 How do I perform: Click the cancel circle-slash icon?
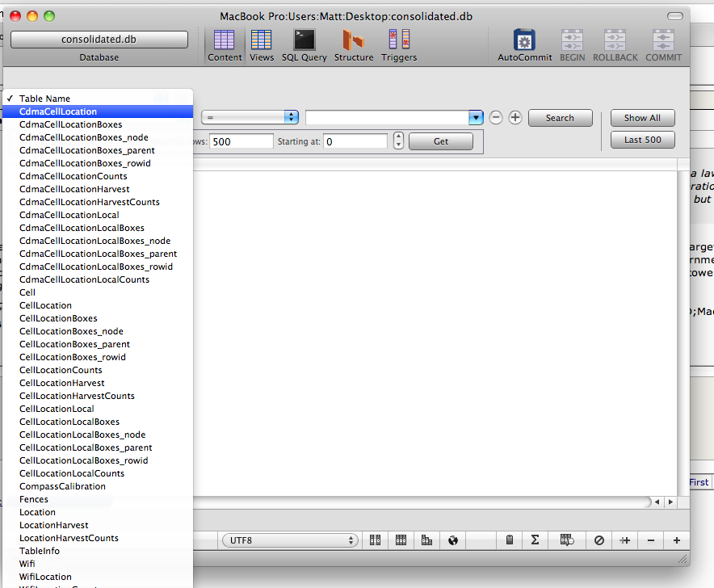pyautogui.click(x=599, y=540)
